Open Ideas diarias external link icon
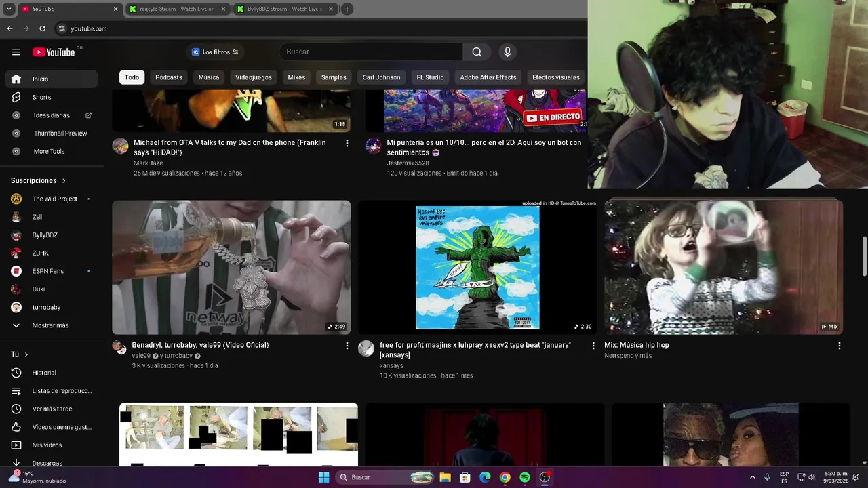Image resolution: width=868 pixels, height=488 pixels. click(88, 115)
